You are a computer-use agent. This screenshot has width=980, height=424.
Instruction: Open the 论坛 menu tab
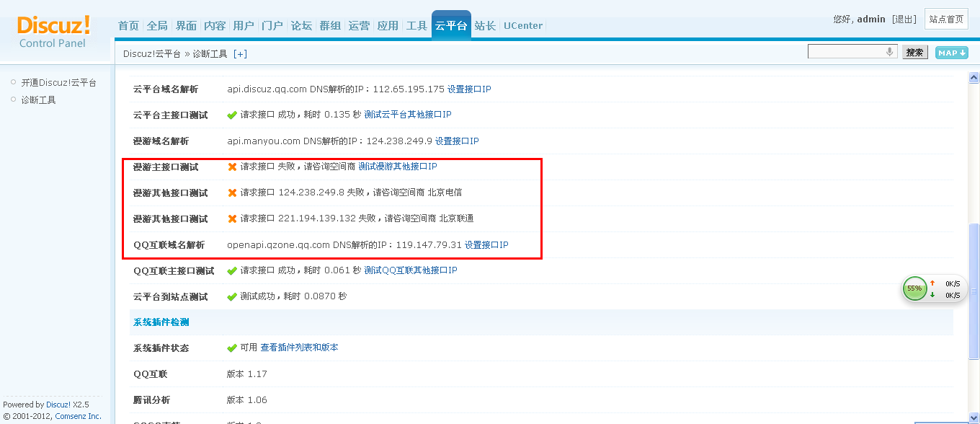301,25
